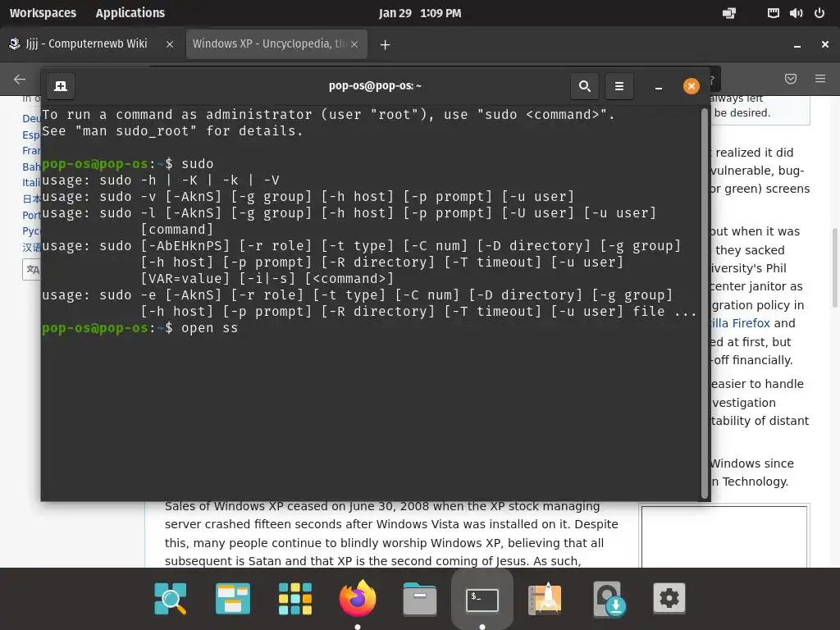Click the Terminal icon in dock
The height and width of the screenshot is (630, 840).
[x=482, y=600]
